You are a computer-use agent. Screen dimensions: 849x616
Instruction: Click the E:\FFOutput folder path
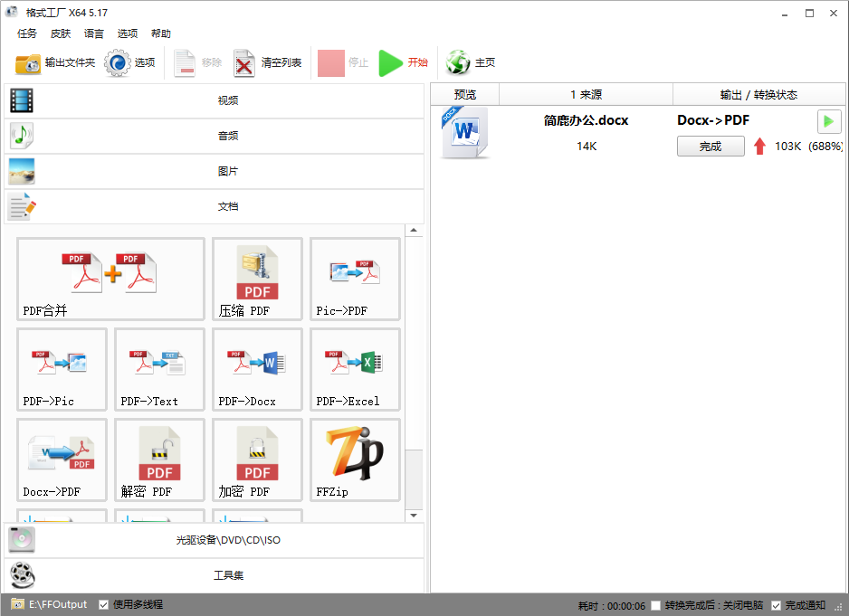pos(58,604)
